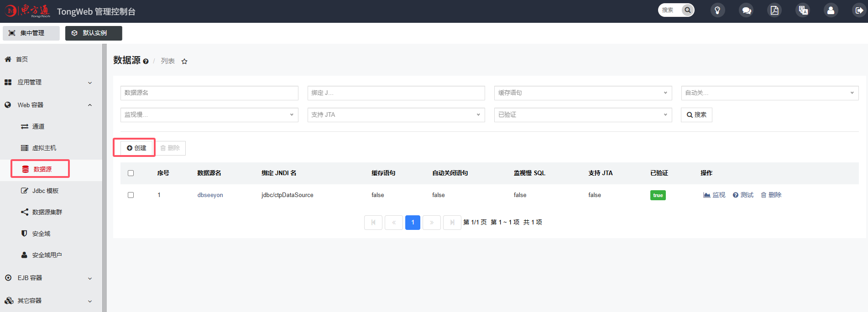The image size is (868, 312).
Task: Open the chat messages icon in header
Action: pyautogui.click(x=746, y=10)
